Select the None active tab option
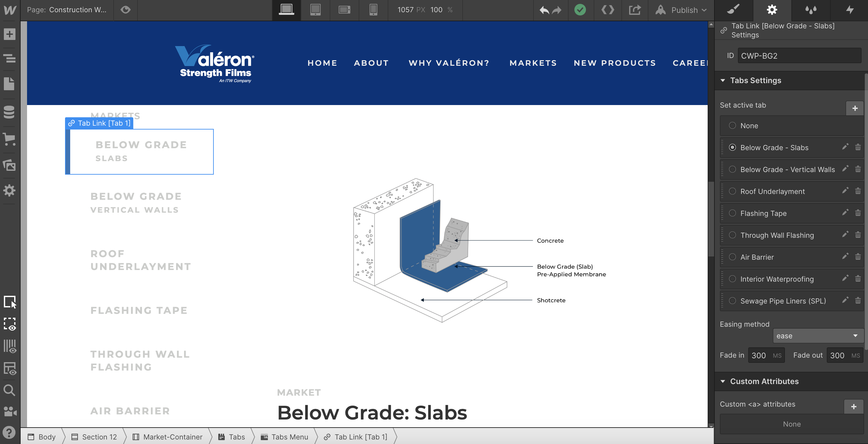The image size is (868, 444). [x=732, y=126]
